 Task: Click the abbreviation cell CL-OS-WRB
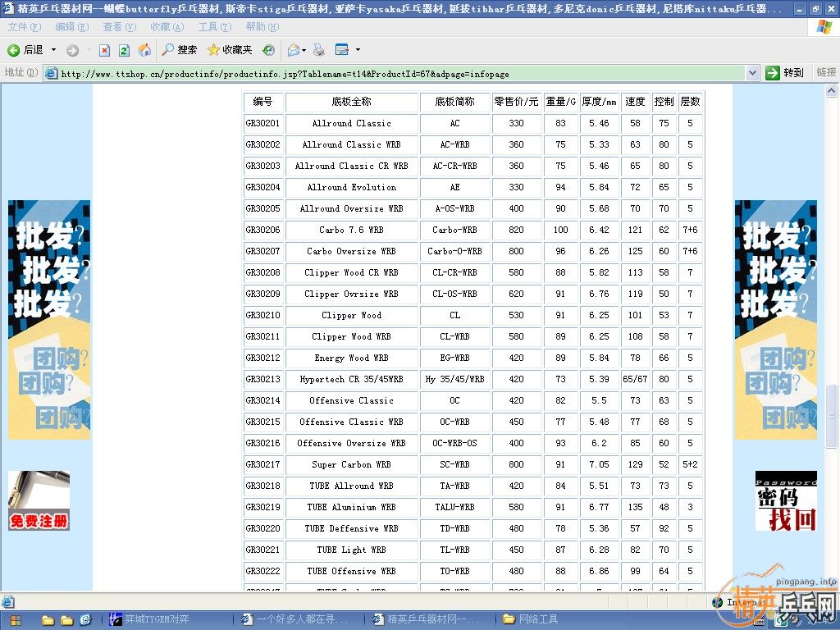click(x=454, y=294)
